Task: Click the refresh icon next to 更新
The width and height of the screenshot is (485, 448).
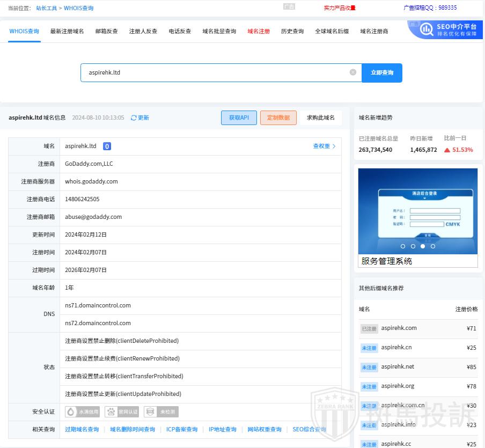Action: (134, 118)
